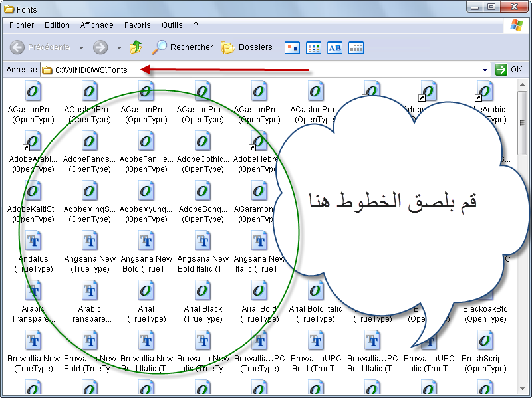Select Arial (TrueType) font icon

(x=146, y=290)
